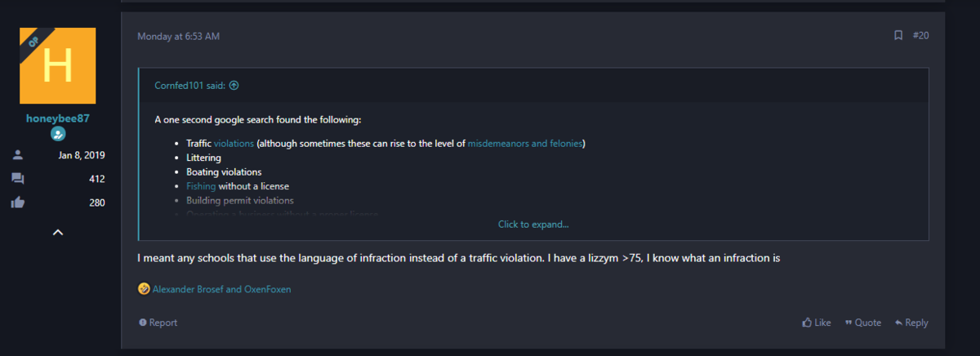The image size is (980, 356).
Task: Click the honeybee87 avatar thumbnail
Action: [x=57, y=66]
